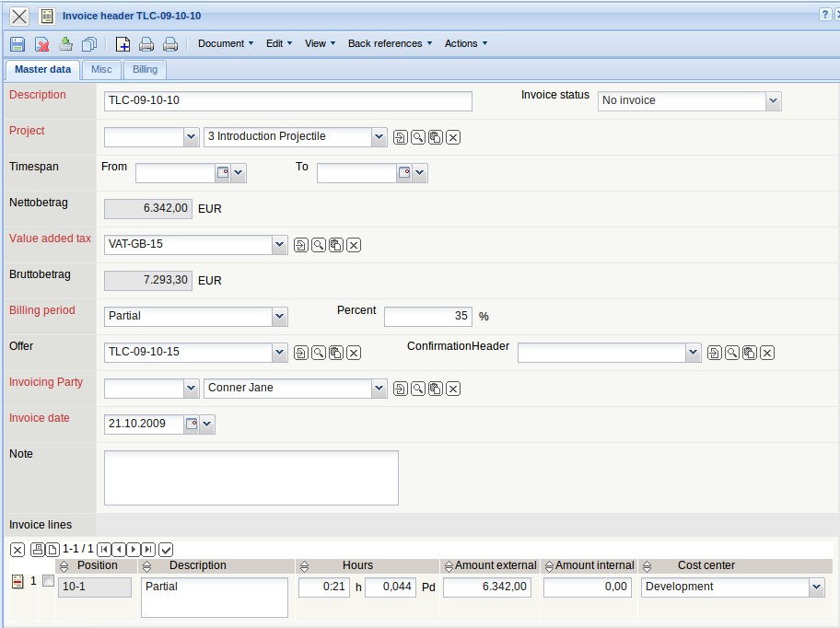Click into the Note text area
Viewport: 840px width, 628px height.
(251, 478)
